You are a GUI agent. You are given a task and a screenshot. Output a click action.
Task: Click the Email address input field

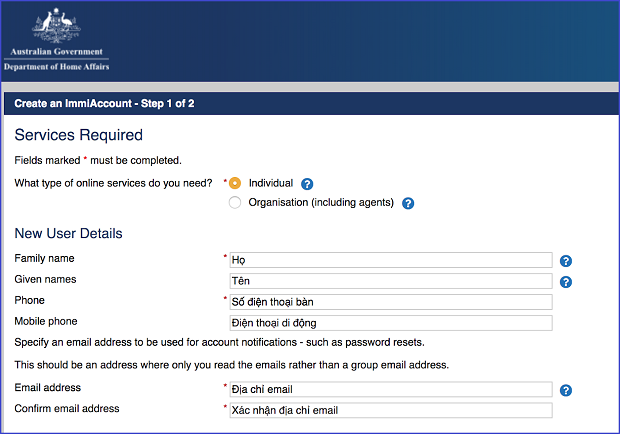coord(391,389)
